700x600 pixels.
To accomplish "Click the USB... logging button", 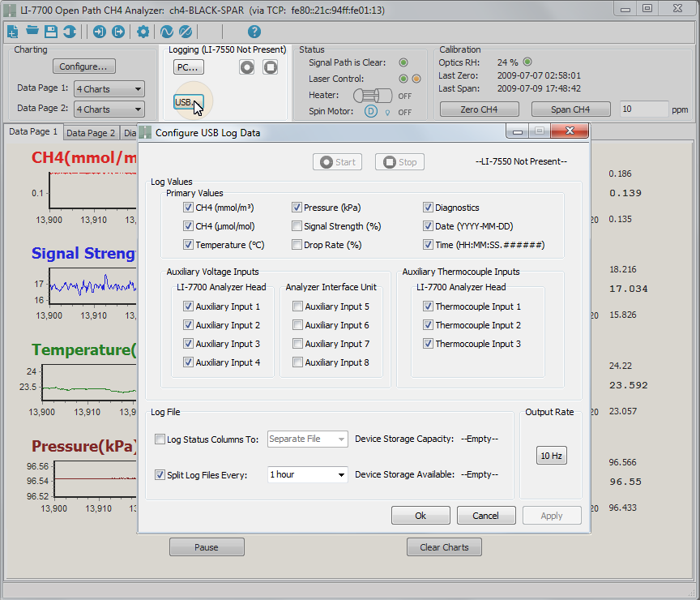I will click(189, 102).
